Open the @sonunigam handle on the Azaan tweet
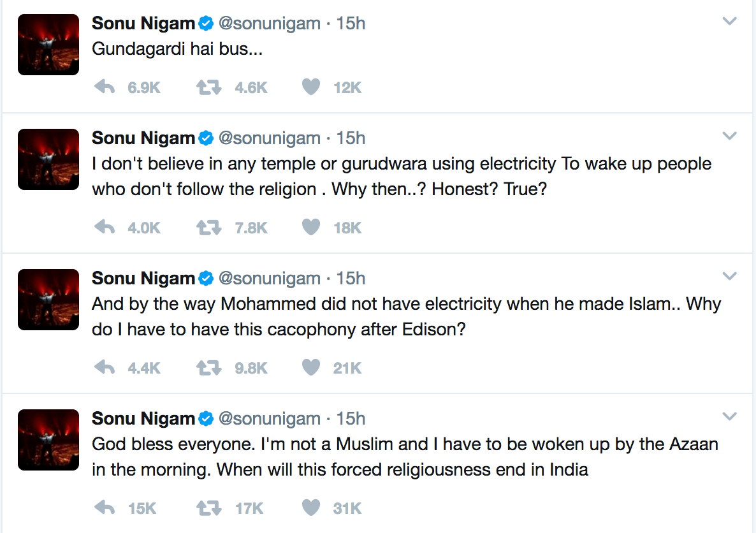This screenshot has width=756, height=533. click(x=270, y=419)
